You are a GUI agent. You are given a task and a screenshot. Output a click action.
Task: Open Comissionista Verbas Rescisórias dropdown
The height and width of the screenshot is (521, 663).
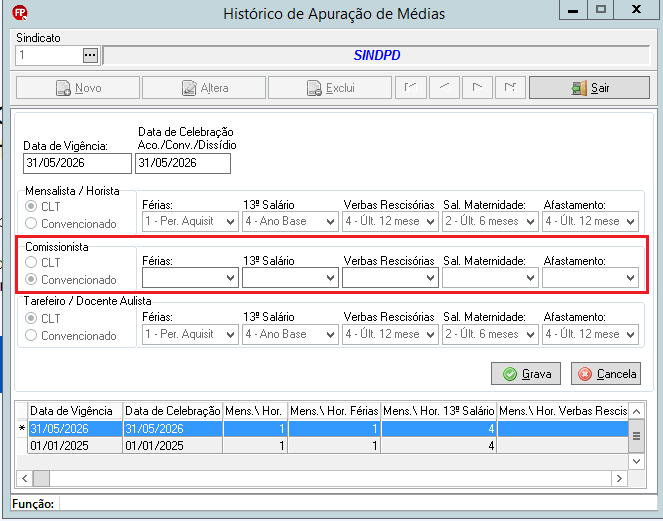click(x=390, y=278)
